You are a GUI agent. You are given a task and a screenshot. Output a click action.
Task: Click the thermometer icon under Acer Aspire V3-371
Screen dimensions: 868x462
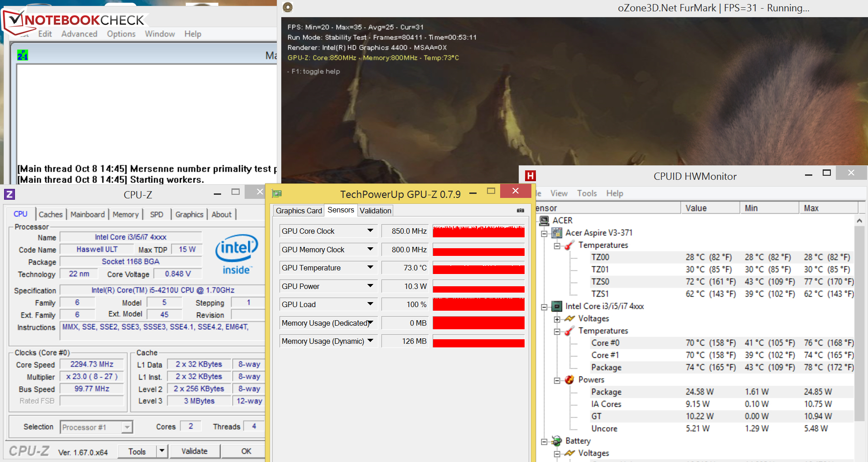569,245
